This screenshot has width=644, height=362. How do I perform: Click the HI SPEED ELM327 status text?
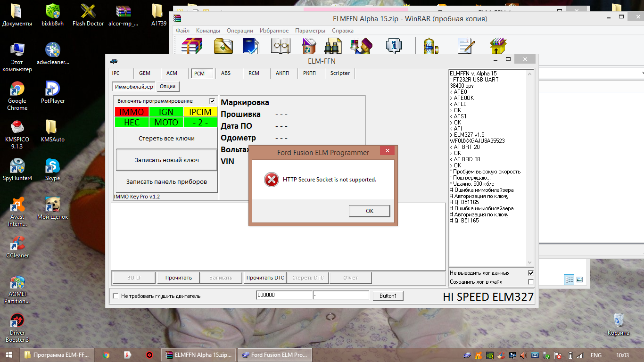point(488,297)
